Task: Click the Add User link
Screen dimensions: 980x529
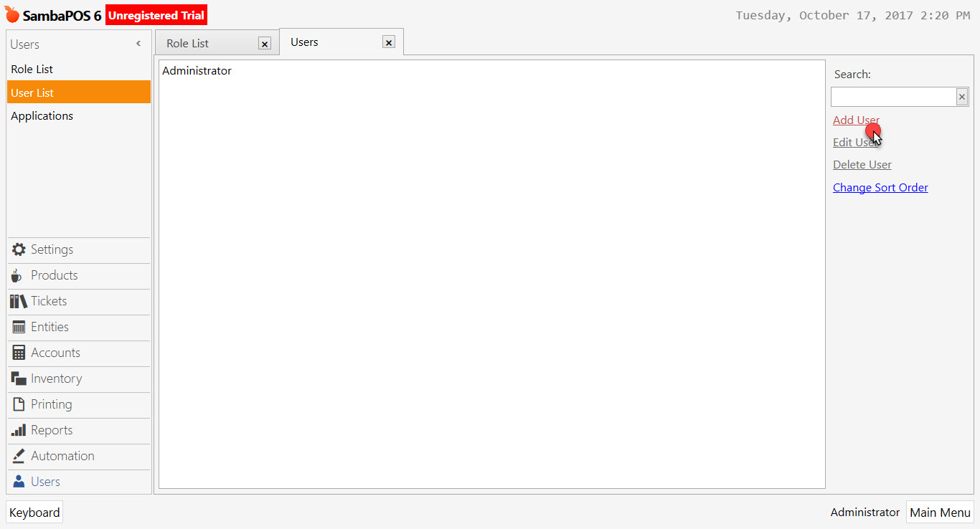Action: pos(855,120)
